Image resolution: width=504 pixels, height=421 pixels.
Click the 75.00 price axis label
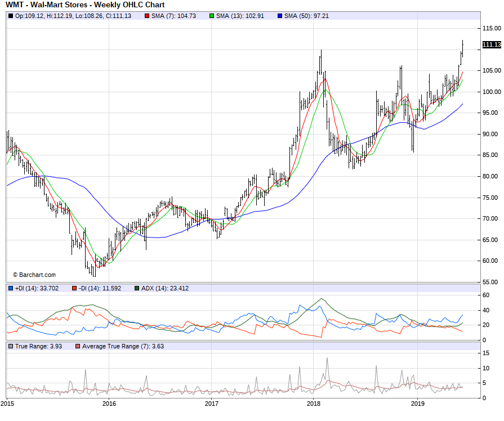(490, 198)
